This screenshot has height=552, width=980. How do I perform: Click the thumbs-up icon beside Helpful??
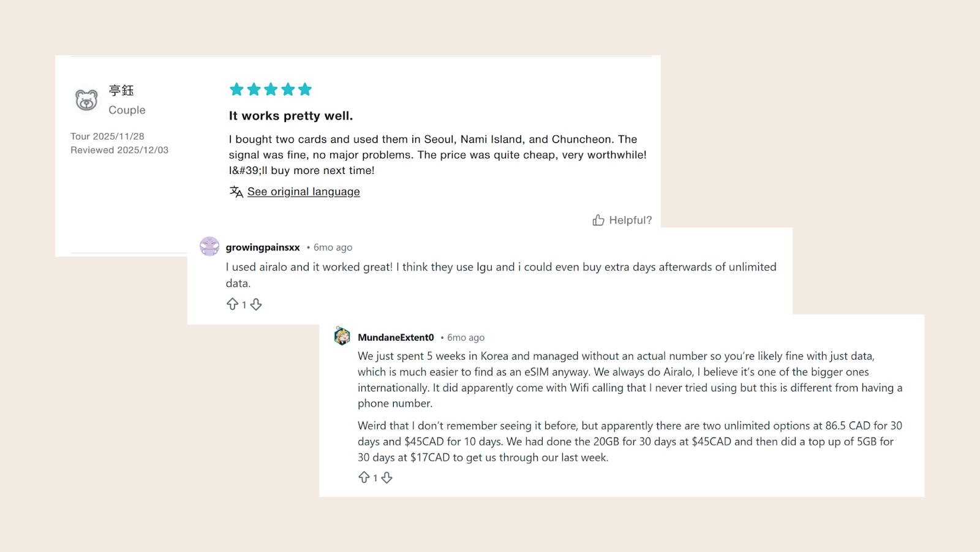[x=598, y=220]
